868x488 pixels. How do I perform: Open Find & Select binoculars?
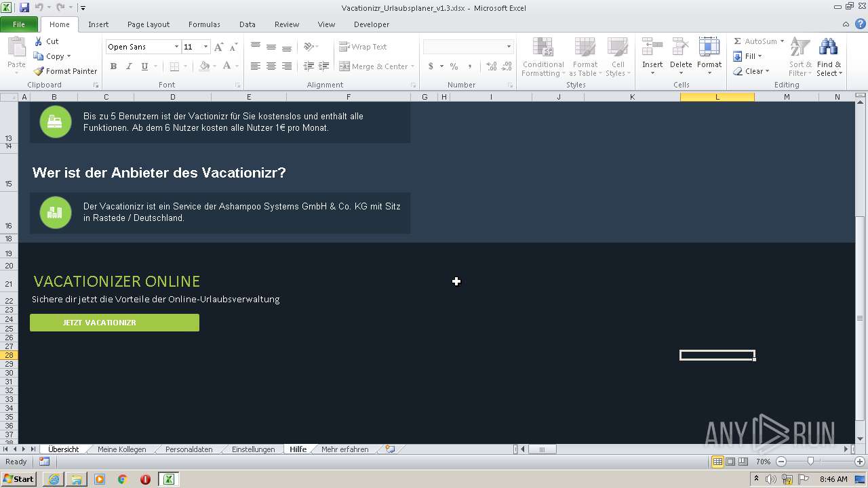pos(829,57)
